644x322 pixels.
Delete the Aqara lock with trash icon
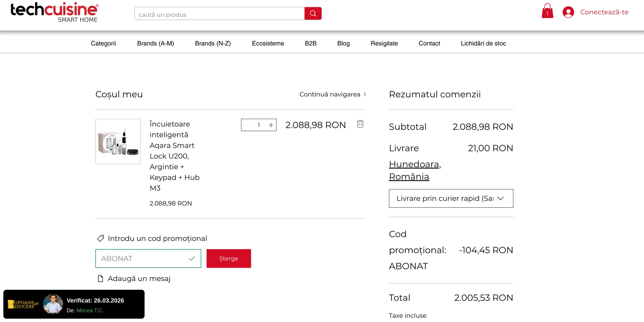pos(360,124)
